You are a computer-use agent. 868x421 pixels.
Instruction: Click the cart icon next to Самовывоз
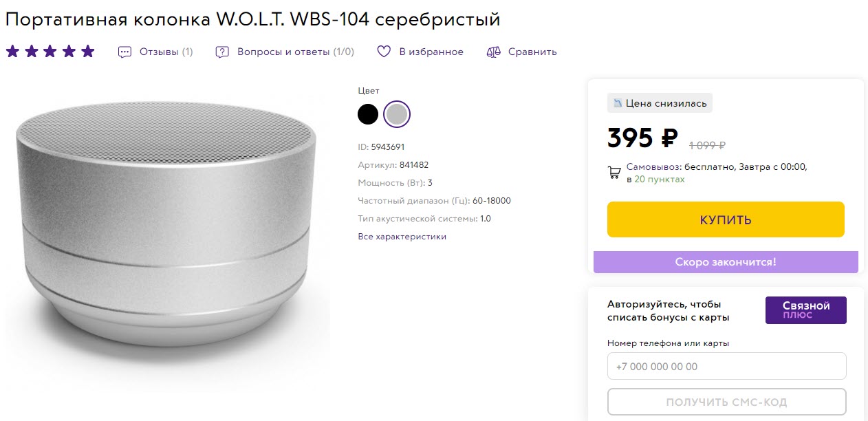[614, 172]
